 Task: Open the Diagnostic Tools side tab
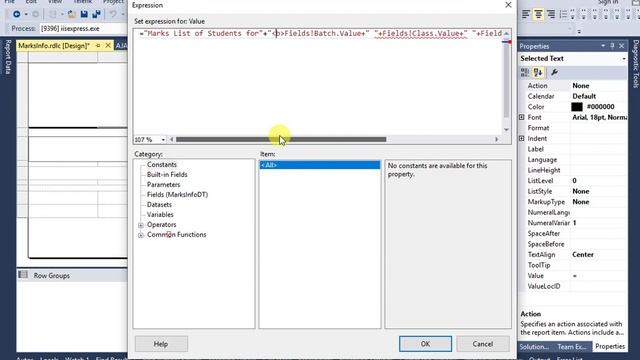click(x=636, y=64)
